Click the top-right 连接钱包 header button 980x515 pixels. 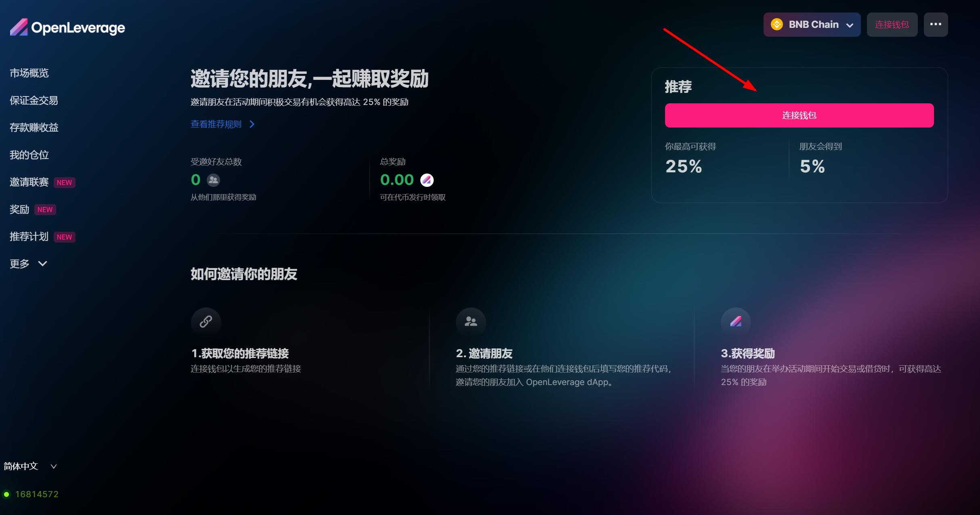pos(892,25)
